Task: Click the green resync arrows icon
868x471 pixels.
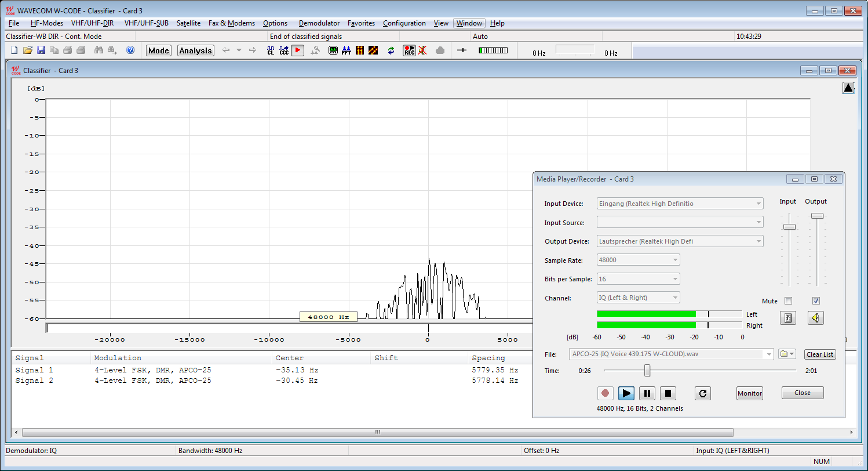Action: tap(391, 50)
